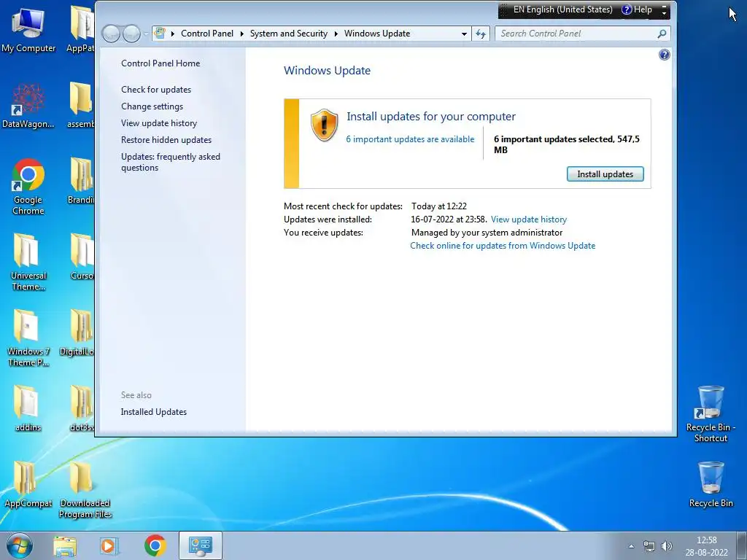Click 'Today at 12:22' last check text
Viewport: 747px width, 560px height.
tap(438, 206)
